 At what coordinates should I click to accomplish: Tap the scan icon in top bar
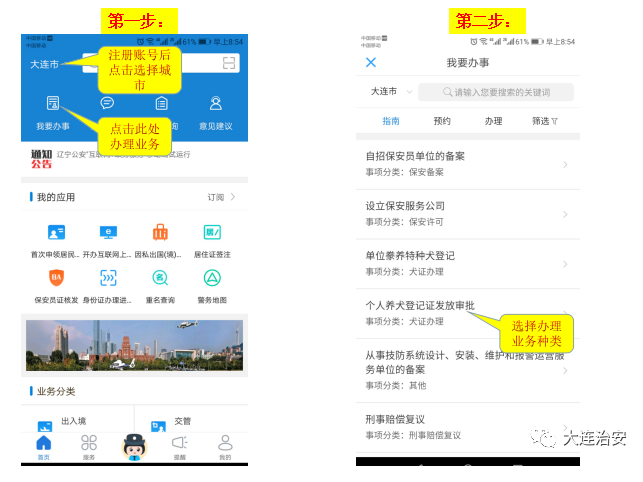pos(230,63)
